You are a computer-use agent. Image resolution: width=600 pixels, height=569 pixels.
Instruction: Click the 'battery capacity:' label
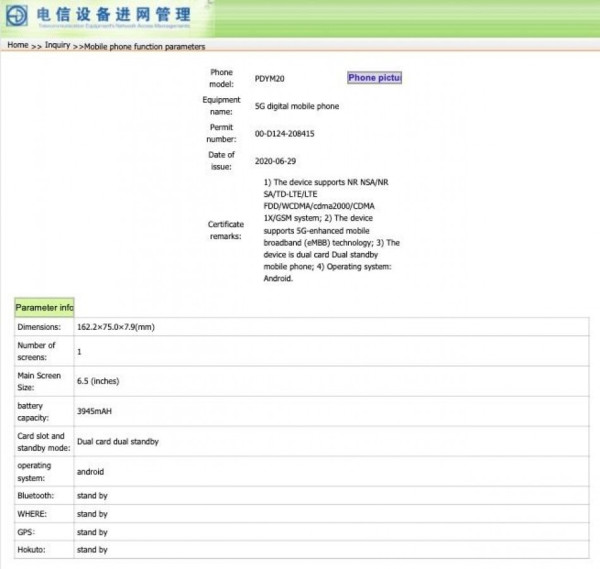point(33,412)
